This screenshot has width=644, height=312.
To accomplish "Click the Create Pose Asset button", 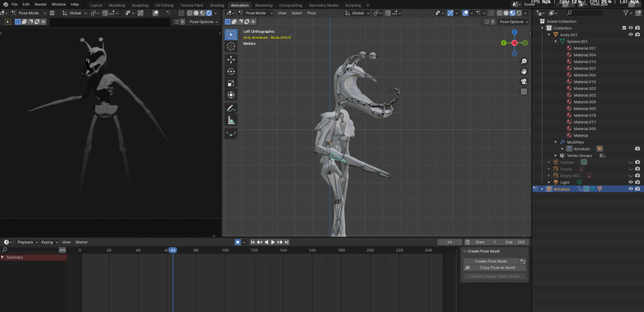I will [491, 261].
